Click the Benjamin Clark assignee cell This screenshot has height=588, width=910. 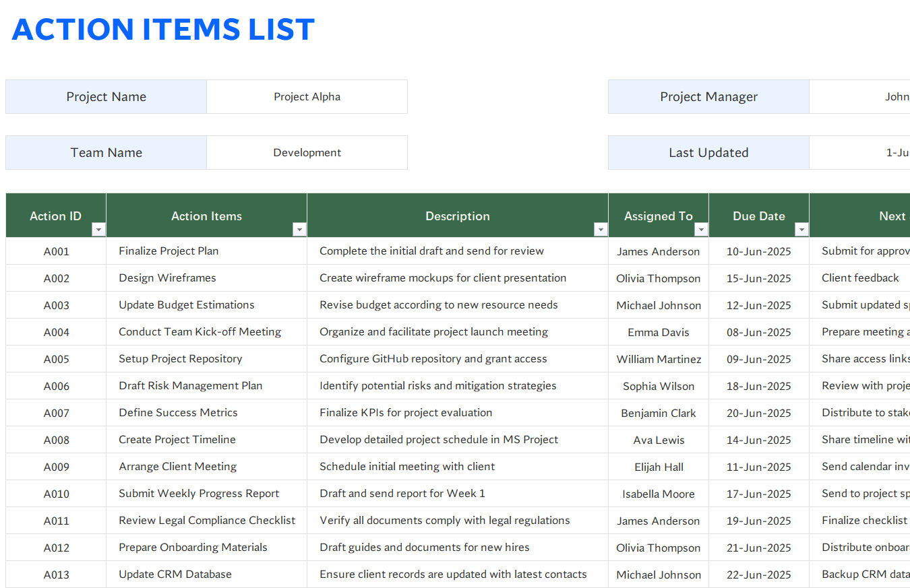[x=659, y=413]
